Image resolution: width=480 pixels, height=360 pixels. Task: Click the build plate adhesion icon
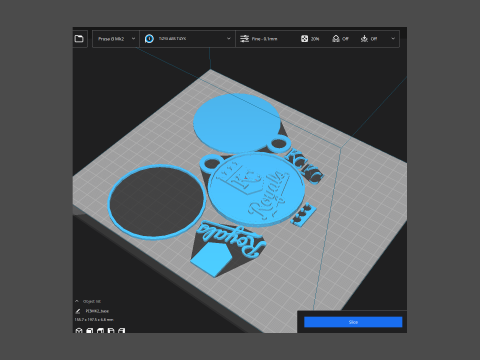pyautogui.click(x=364, y=39)
